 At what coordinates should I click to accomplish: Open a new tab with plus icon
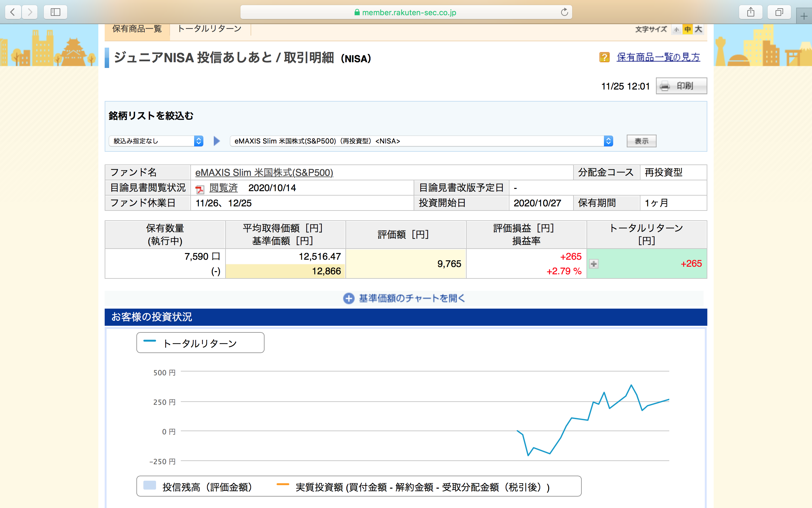coord(804,16)
